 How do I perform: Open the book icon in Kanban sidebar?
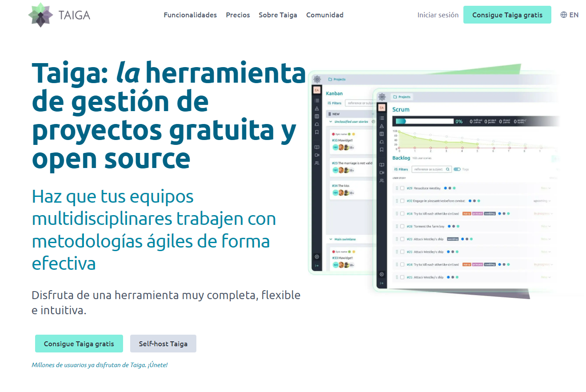(x=317, y=147)
